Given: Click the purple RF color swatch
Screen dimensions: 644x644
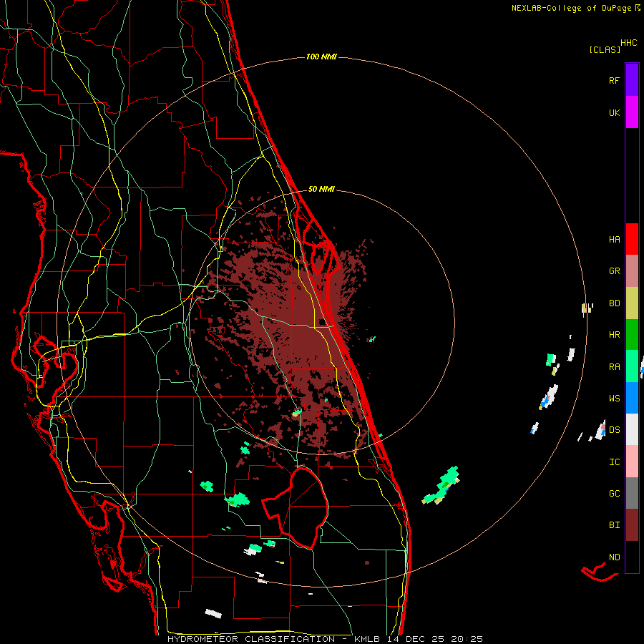Looking at the screenshot, I should pos(632,80).
